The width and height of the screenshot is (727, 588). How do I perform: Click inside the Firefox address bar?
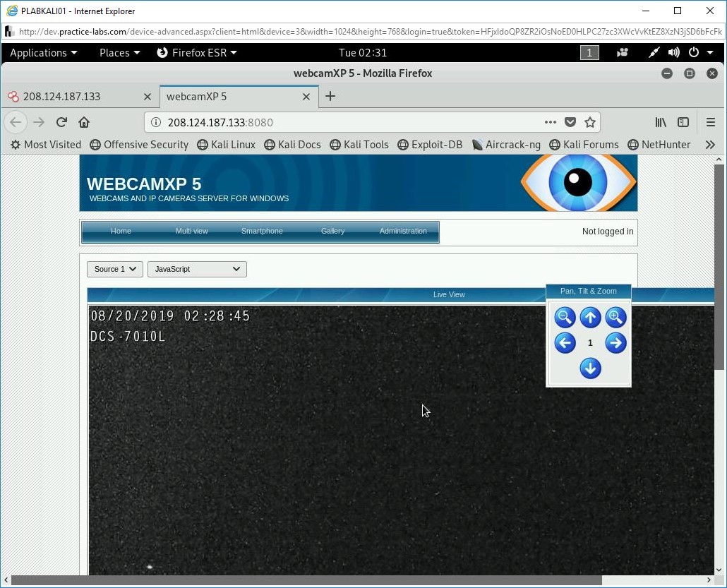353,121
